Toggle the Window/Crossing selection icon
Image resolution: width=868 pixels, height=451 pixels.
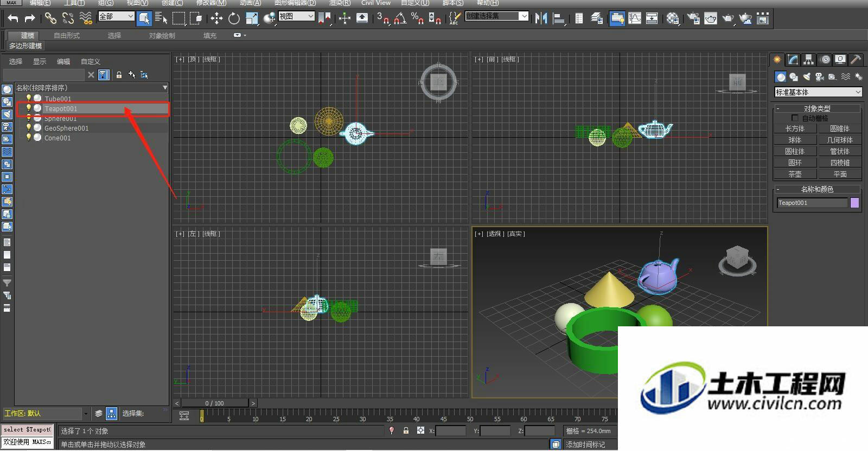click(196, 18)
